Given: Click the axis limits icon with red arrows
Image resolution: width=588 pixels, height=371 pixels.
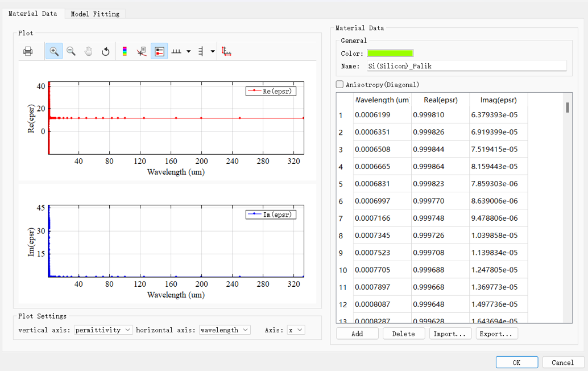Looking at the screenshot, I should point(226,51).
